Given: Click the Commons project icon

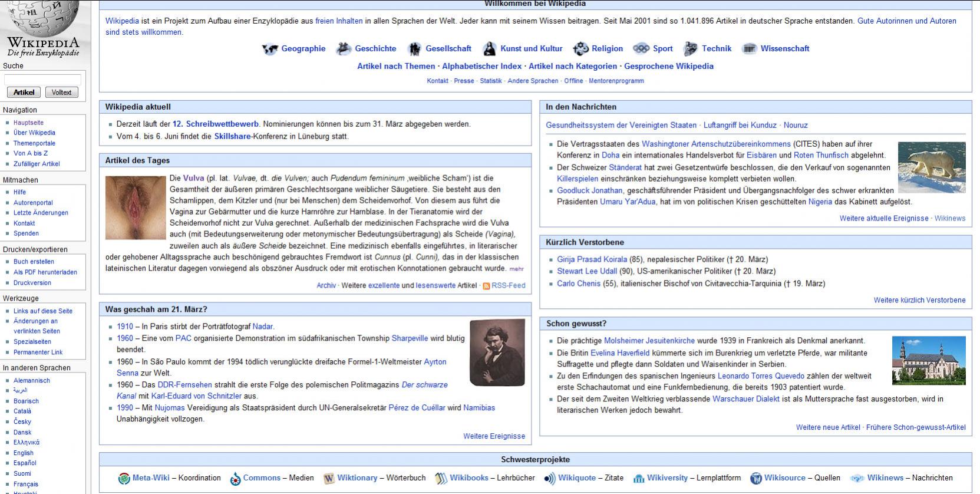Looking at the screenshot, I should point(235,479).
